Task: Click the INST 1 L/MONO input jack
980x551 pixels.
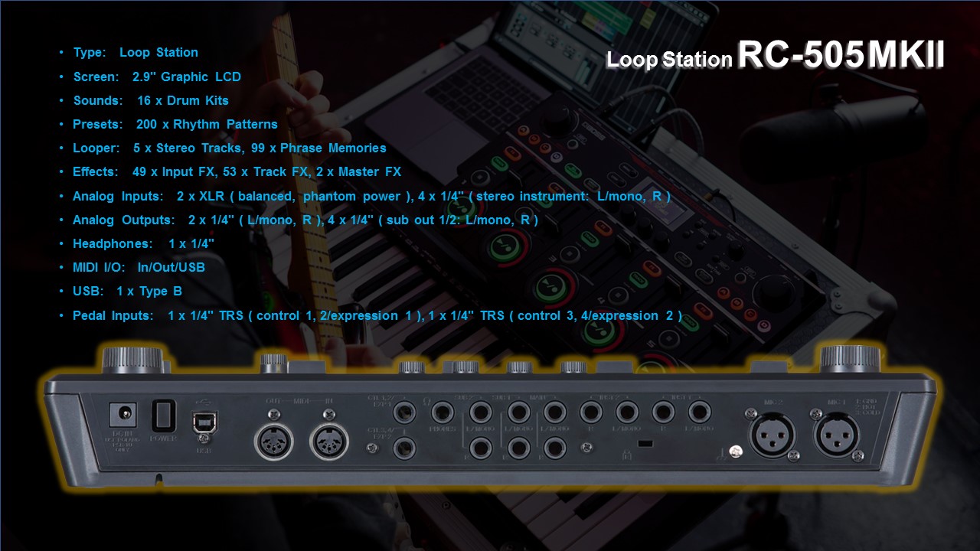Action: click(700, 412)
